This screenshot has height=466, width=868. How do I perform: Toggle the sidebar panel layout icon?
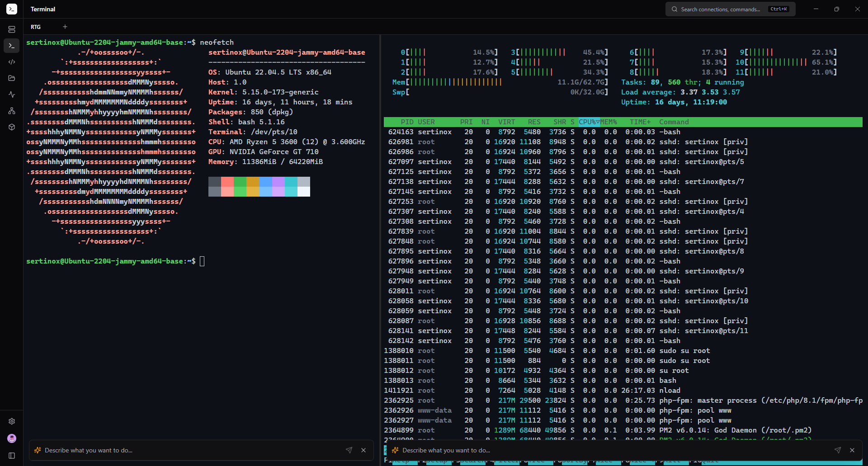[12, 456]
